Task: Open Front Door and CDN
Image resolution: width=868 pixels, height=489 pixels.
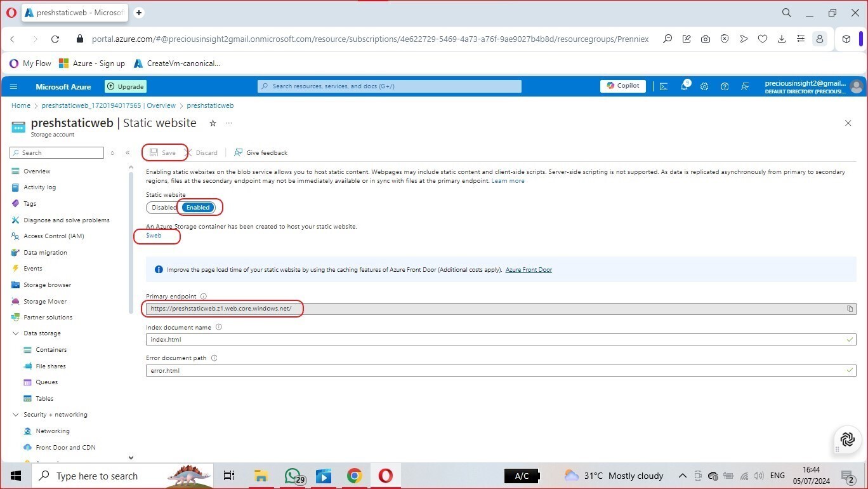Action: tap(67, 448)
